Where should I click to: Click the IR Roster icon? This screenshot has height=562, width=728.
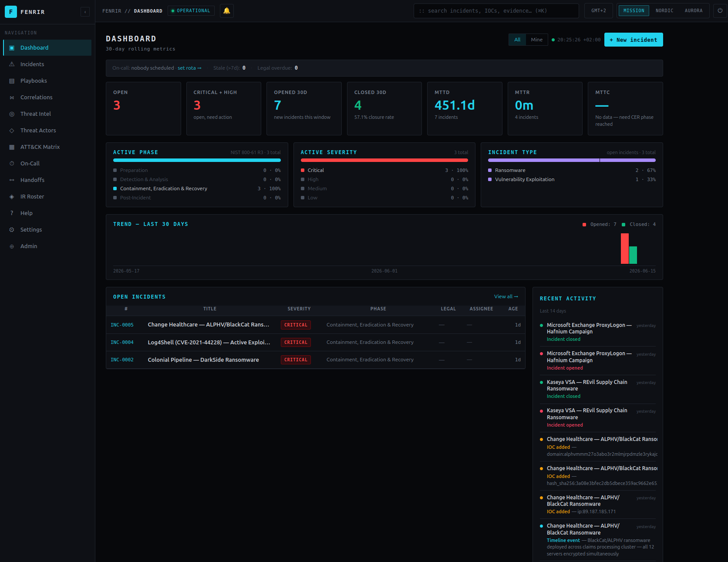point(12,197)
